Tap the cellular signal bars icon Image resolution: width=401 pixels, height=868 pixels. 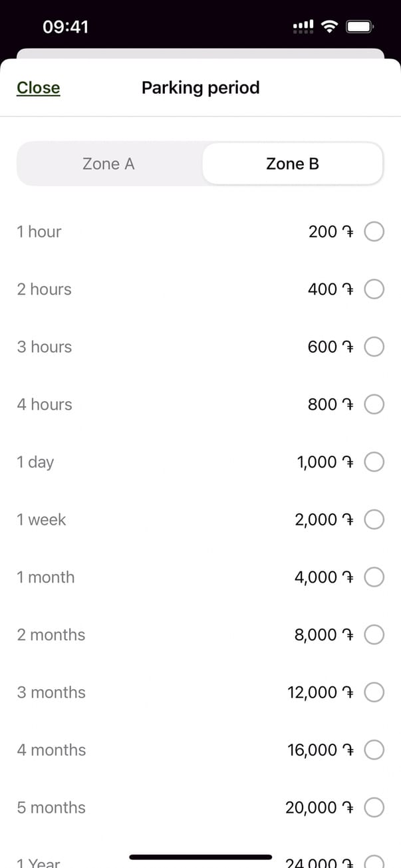303,27
